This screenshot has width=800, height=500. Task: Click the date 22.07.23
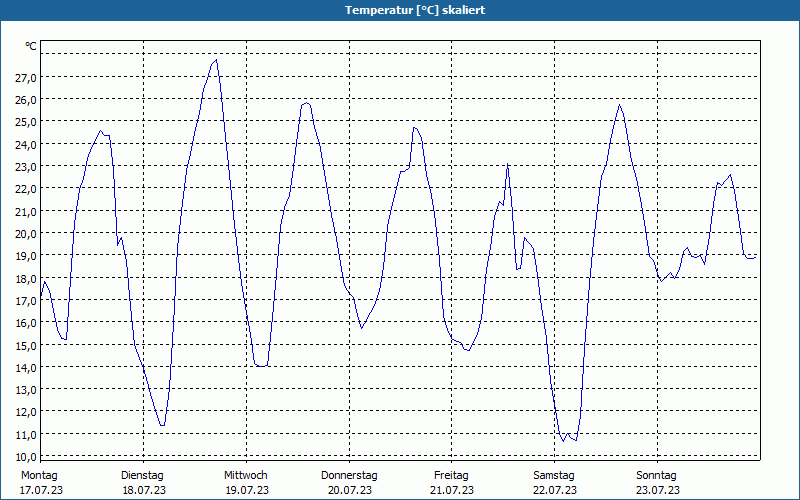pyautogui.click(x=555, y=491)
